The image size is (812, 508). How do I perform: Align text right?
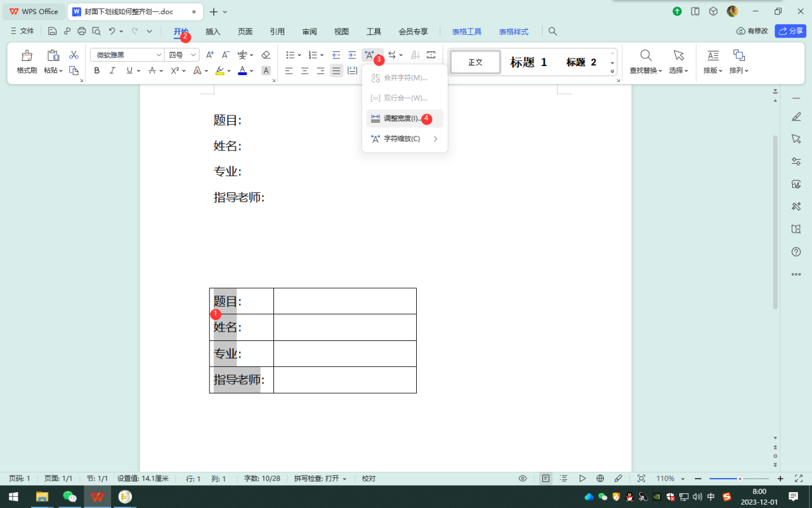coord(321,70)
